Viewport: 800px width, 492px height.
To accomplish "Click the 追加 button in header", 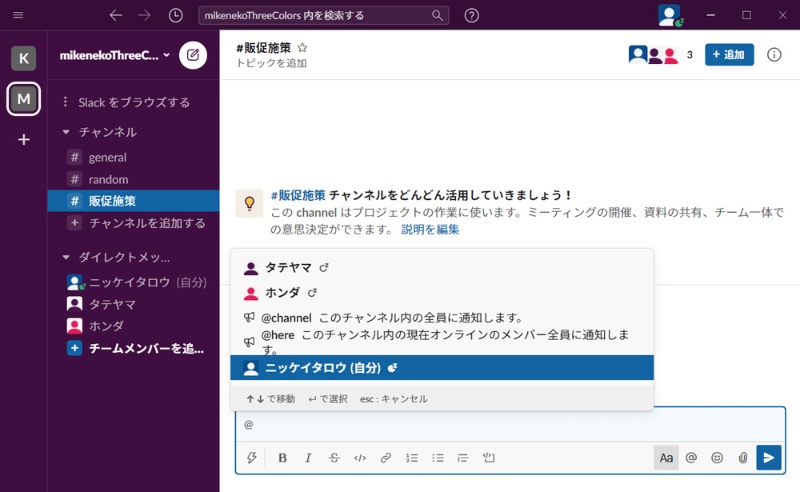I will (x=729, y=55).
